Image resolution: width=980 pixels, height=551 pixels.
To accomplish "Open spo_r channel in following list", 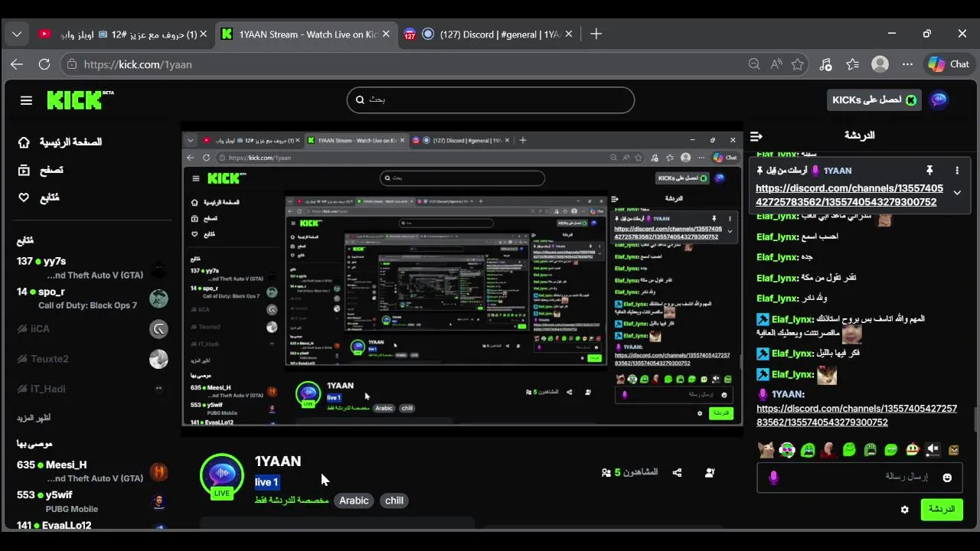I will coord(92,298).
